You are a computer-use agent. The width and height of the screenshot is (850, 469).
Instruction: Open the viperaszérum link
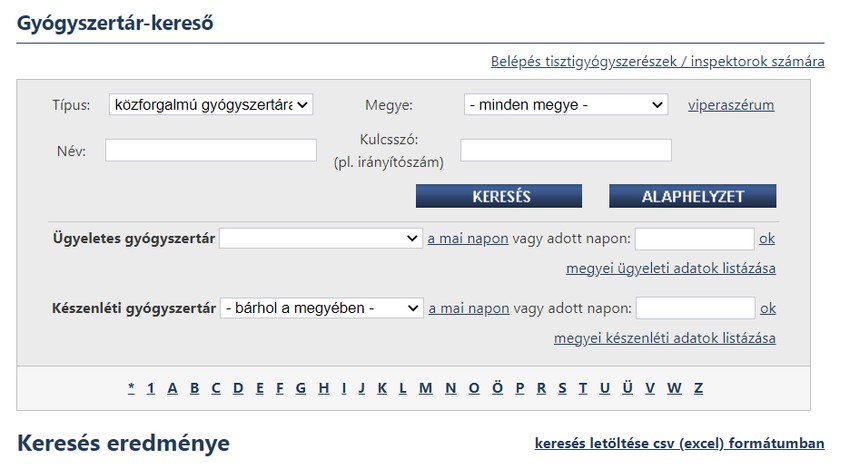tap(731, 105)
